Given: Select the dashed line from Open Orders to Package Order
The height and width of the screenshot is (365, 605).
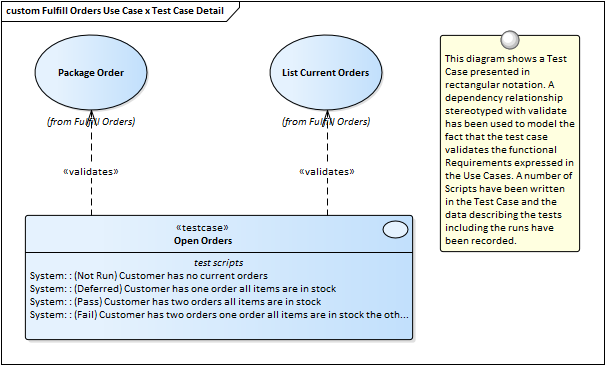Looking at the screenshot, I should point(91,193).
